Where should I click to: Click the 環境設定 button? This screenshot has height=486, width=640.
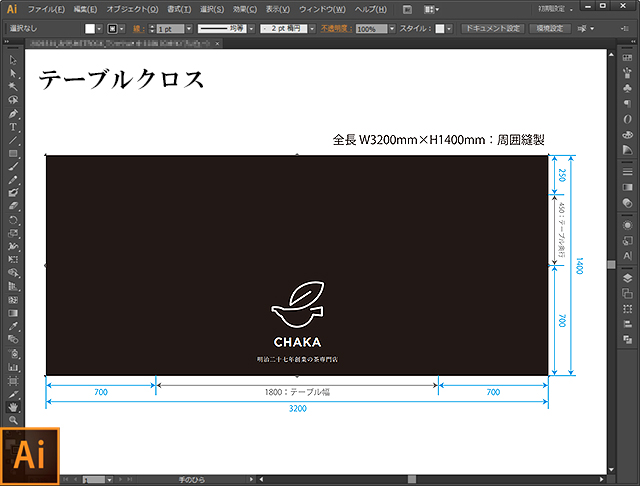(x=550, y=29)
